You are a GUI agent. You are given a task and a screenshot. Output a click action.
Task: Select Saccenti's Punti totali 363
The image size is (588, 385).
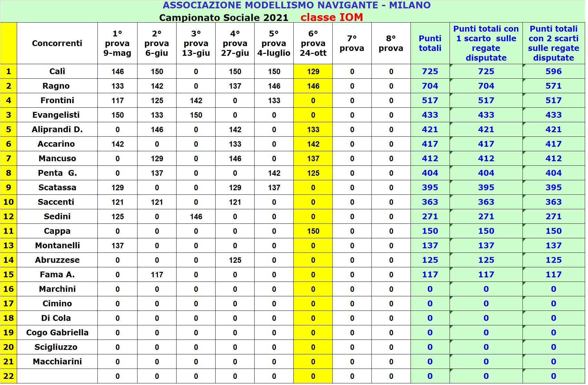[x=430, y=202]
